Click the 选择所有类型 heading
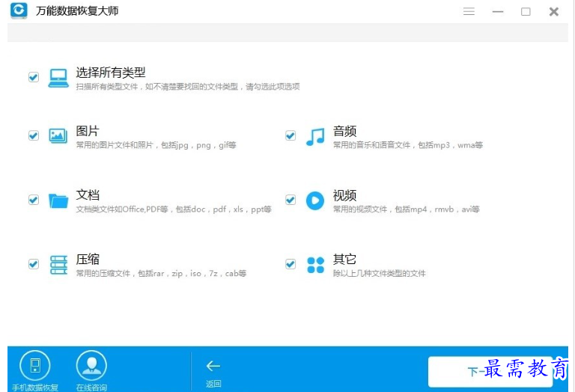Screen dimensions: 575x392 pyautogui.click(x=111, y=73)
